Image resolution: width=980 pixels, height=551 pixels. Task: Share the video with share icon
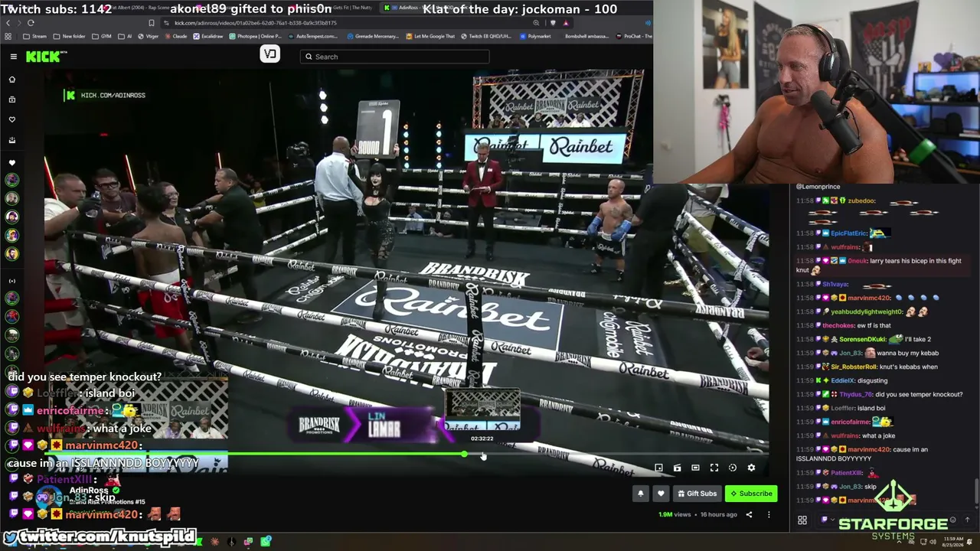pos(749,515)
